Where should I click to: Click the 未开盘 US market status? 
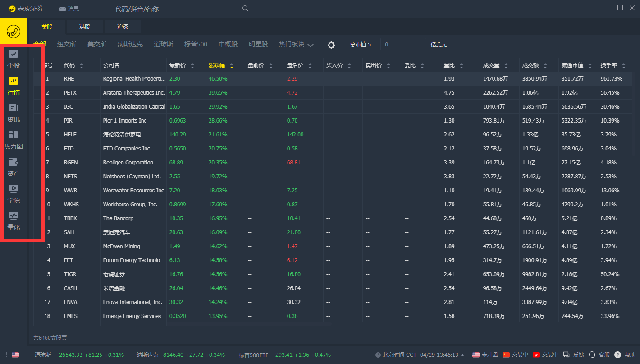coord(485,355)
